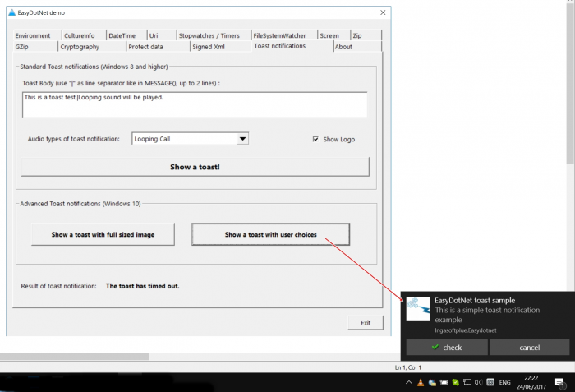Click the EasyDotNet demo title bar icon
The image size is (575, 392).
(x=12, y=12)
